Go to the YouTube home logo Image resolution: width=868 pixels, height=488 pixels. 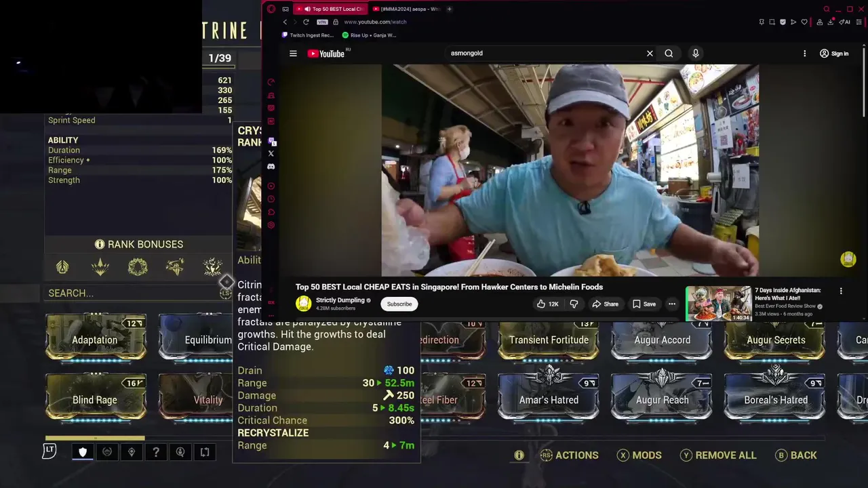point(326,54)
